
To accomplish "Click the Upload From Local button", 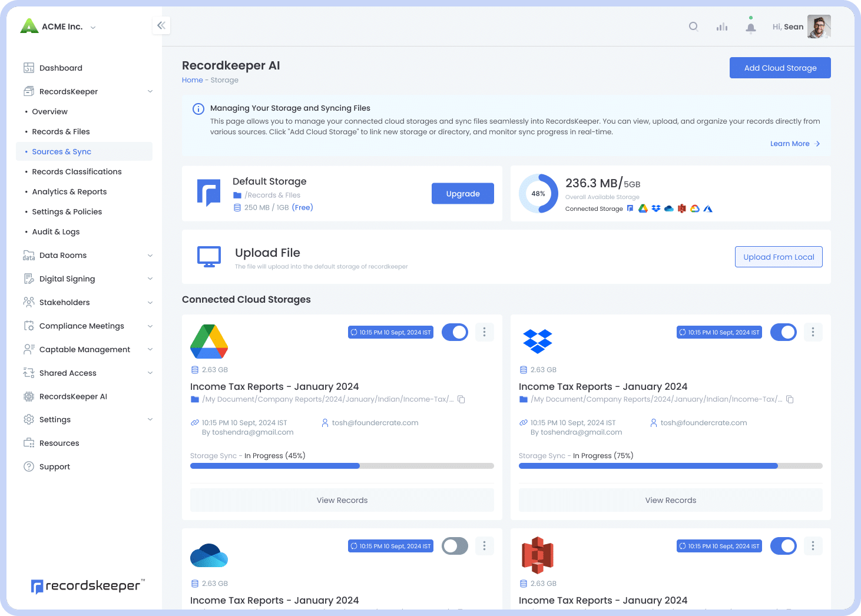I will point(779,257).
